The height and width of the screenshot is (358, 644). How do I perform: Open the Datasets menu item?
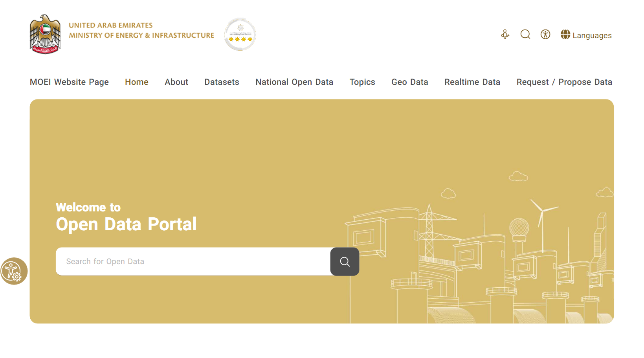(222, 82)
